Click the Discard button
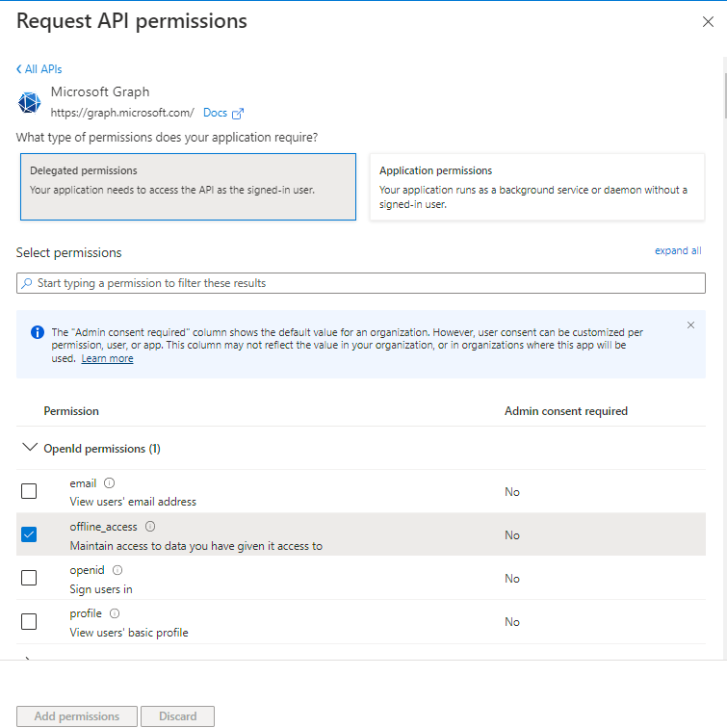This screenshot has width=727, height=728. tap(177, 716)
